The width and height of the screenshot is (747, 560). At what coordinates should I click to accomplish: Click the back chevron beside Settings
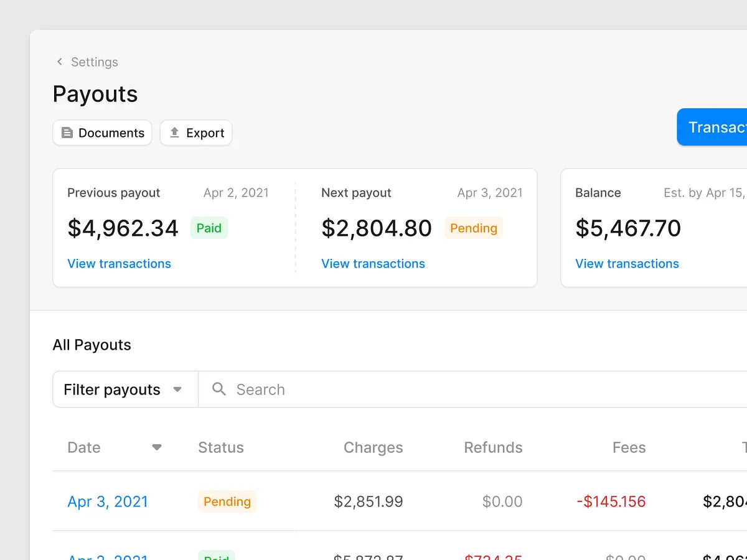pyautogui.click(x=59, y=62)
